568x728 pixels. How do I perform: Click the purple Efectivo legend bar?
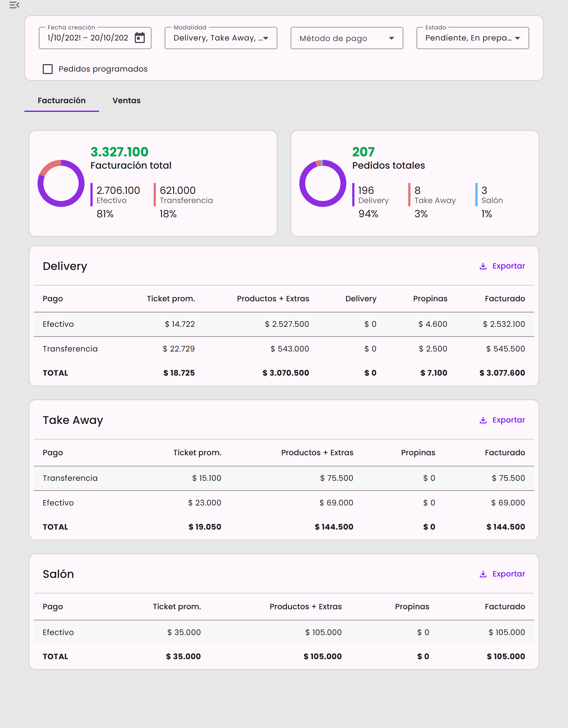point(91,195)
